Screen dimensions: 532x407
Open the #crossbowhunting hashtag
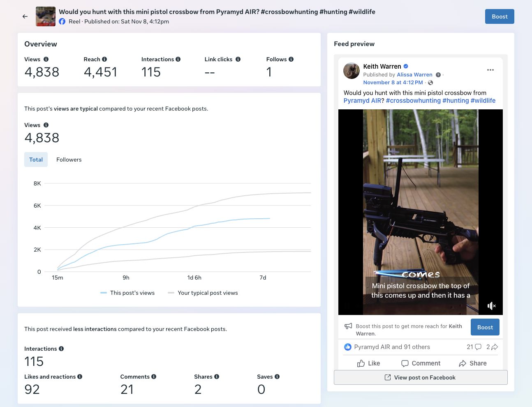coord(413,100)
